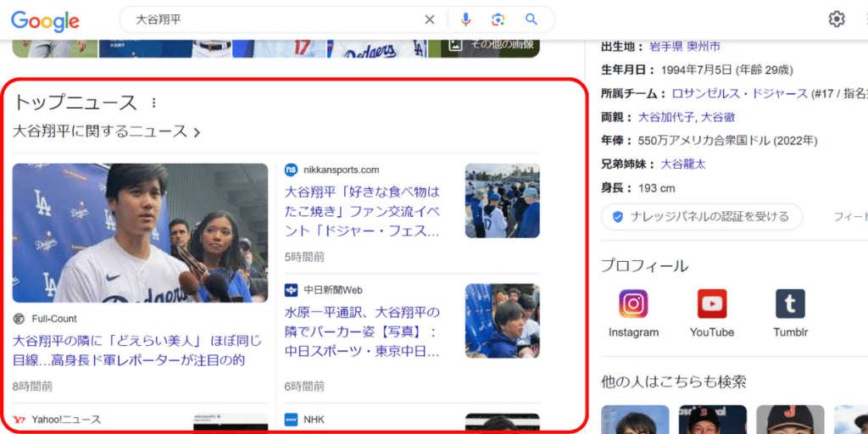Open the トップニュース three-dot options menu
This screenshot has height=434, width=868.
(x=154, y=103)
